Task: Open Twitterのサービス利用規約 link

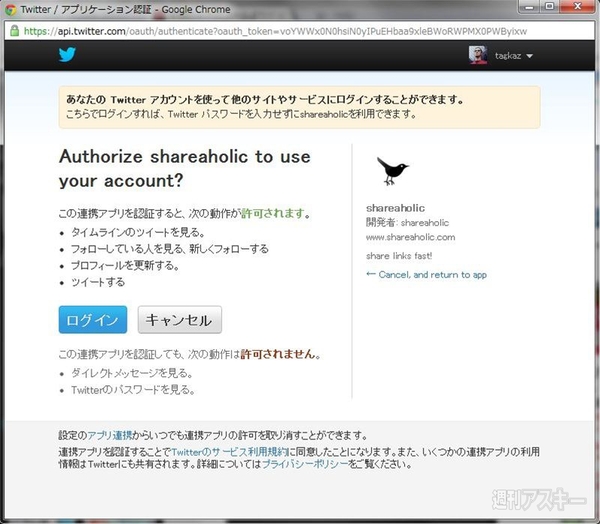Action: tap(230, 452)
